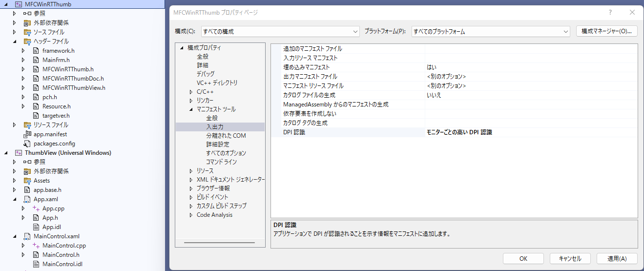This screenshot has width=644, height=271.
Task: Click the ソース ファイル filter folder icon
Action: 27,32
